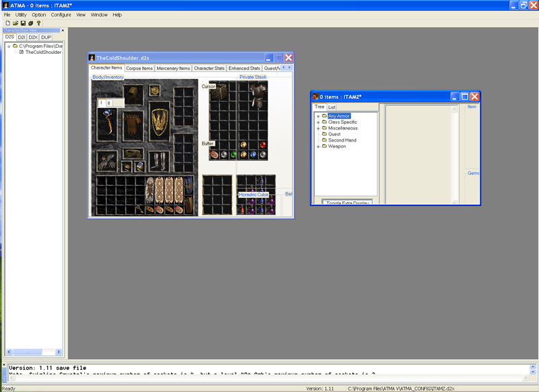
Task: Select the equipped metal boots
Action: pyautogui.click(x=159, y=161)
